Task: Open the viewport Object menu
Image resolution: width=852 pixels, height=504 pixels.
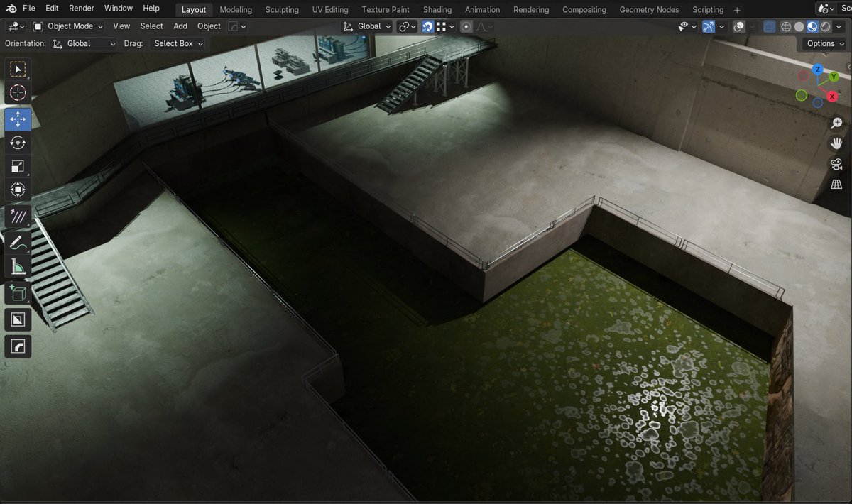Action: pos(209,26)
